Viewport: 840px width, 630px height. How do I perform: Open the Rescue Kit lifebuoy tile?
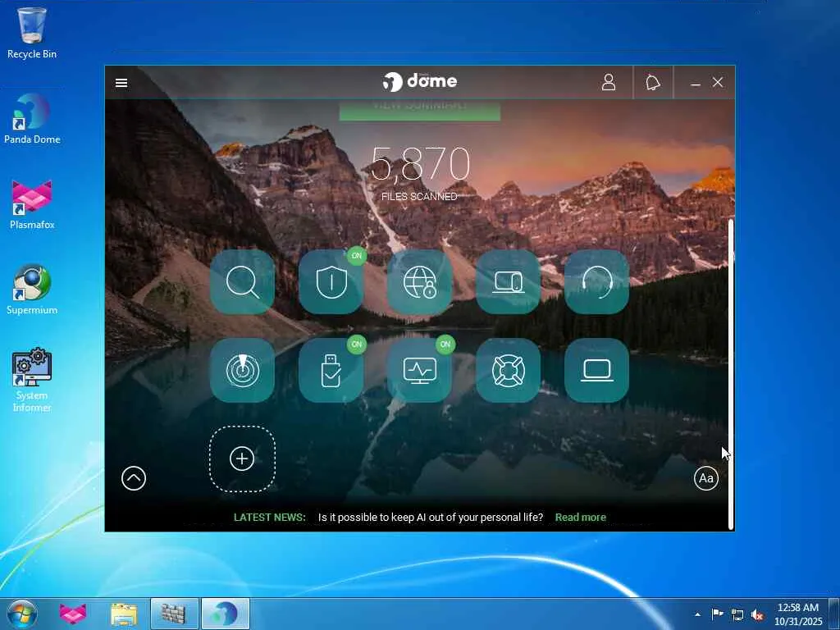(508, 370)
